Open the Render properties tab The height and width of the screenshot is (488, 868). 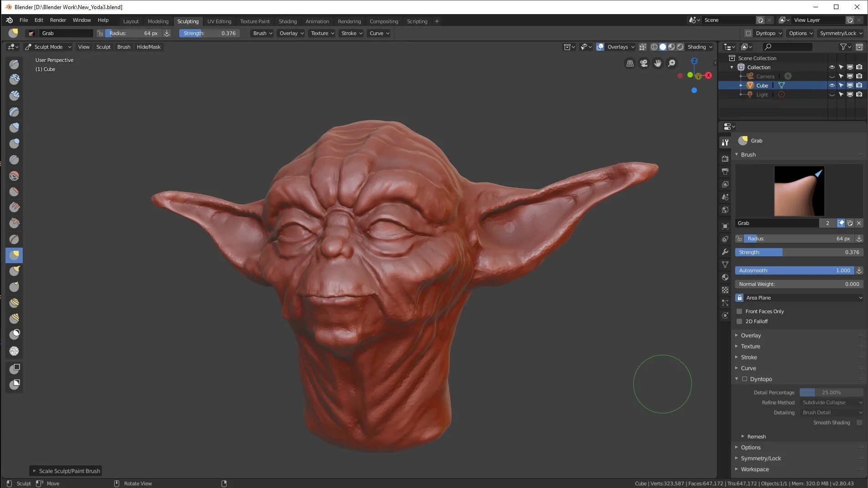coord(725,159)
